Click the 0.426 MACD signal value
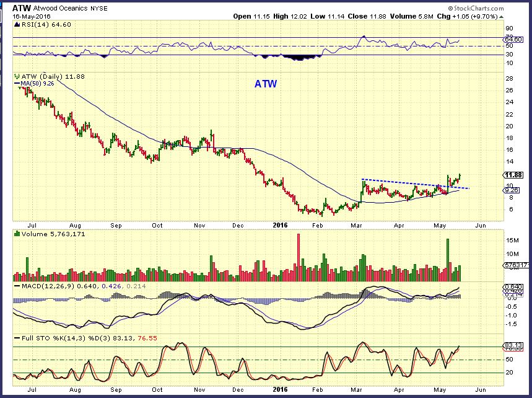This screenshot has width=532, height=398. [x=111, y=286]
